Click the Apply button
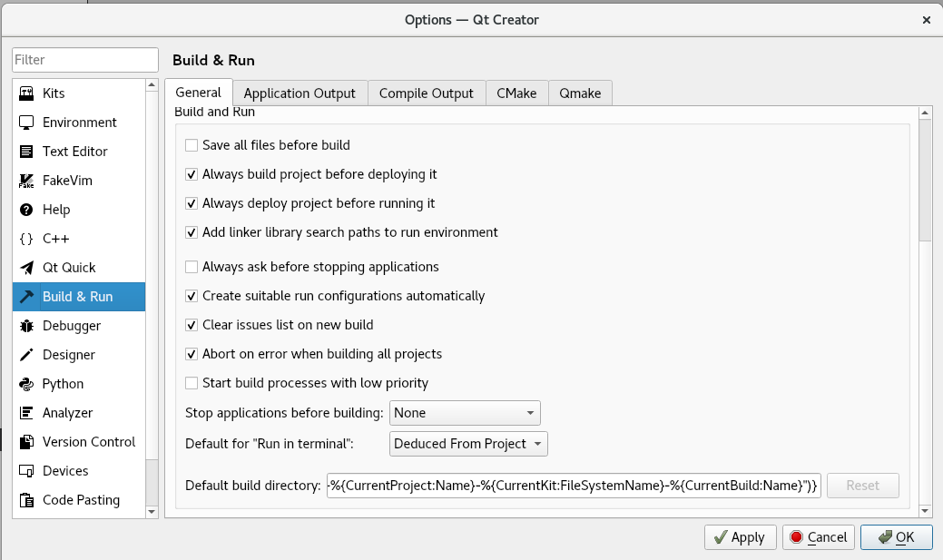 741,537
